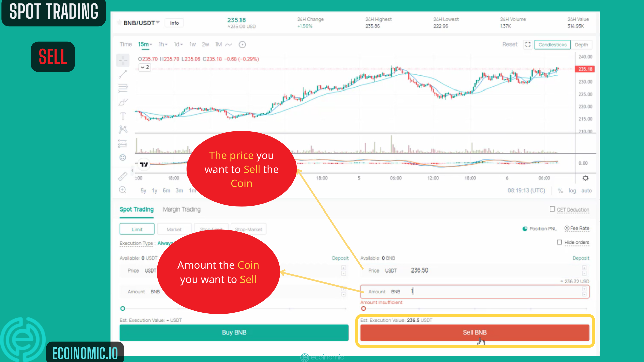Screen dimensions: 644x362
Task: Enable Hide orders checkbox
Action: point(559,242)
